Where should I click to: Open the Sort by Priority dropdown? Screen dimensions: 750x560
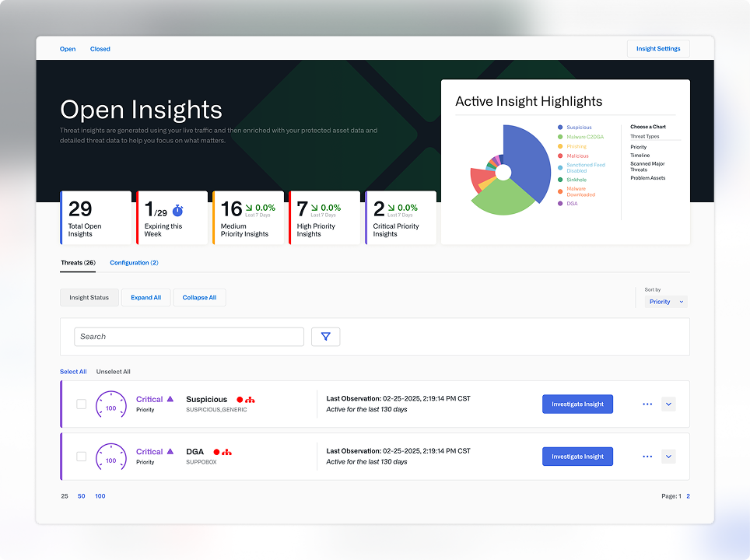(666, 302)
